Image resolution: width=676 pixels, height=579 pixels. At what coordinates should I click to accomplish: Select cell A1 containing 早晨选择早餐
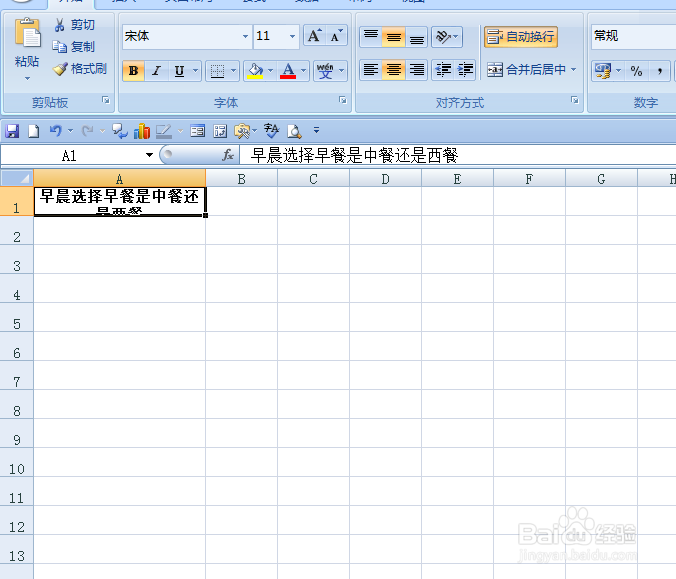pyautogui.click(x=119, y=201)
